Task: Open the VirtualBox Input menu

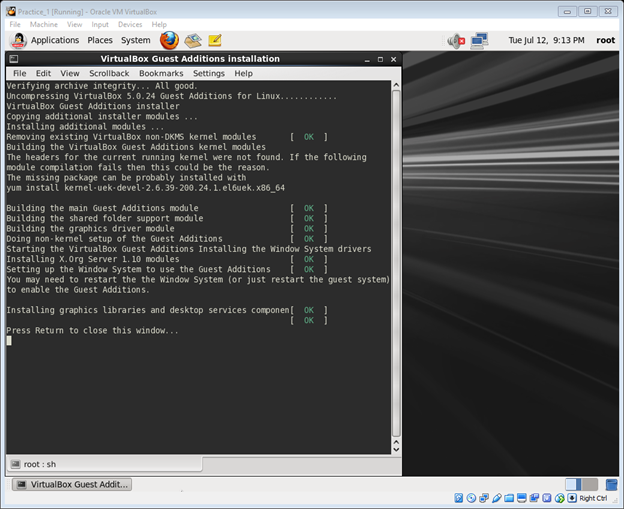Action: 100,24
